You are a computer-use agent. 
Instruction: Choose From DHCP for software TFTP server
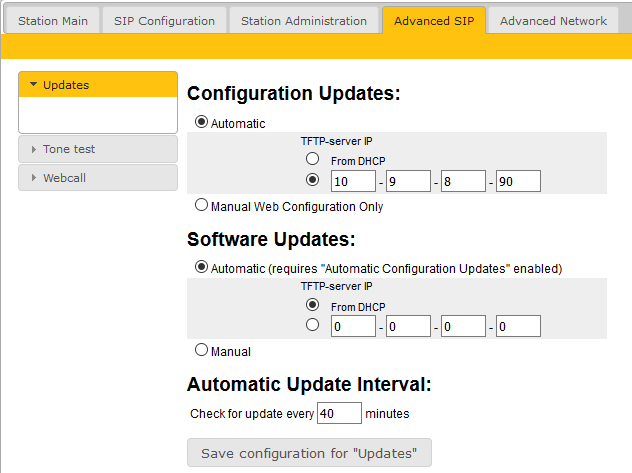[313, 305]
